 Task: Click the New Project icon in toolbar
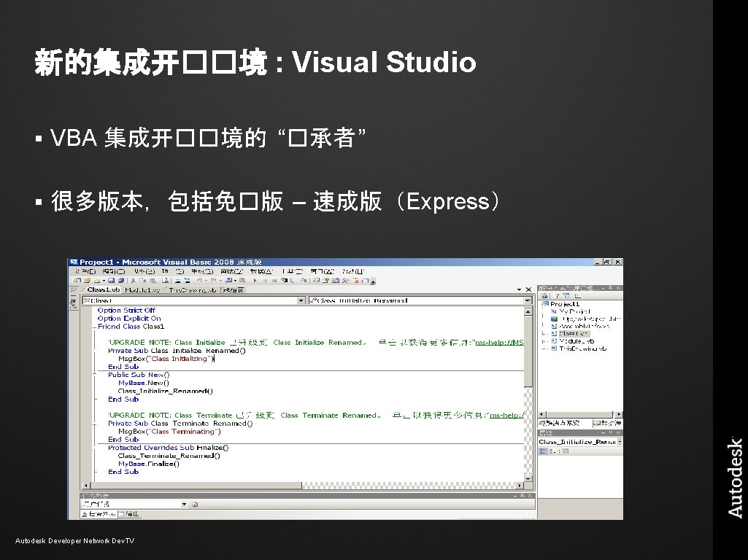[77, 281]
